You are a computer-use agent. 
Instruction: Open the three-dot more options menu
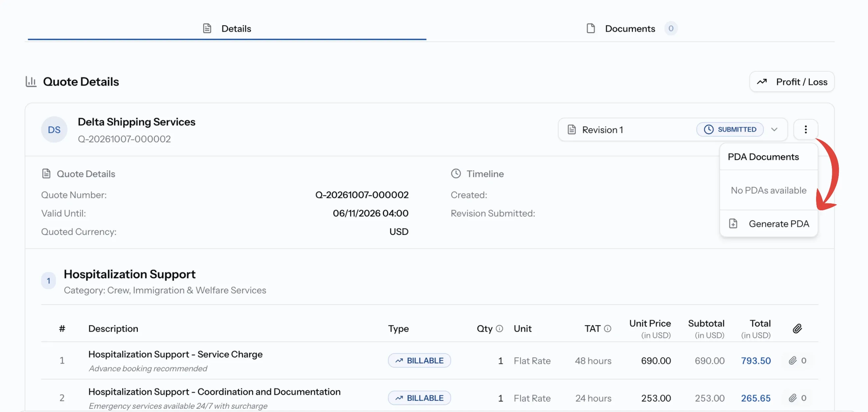tap(805, 129)
